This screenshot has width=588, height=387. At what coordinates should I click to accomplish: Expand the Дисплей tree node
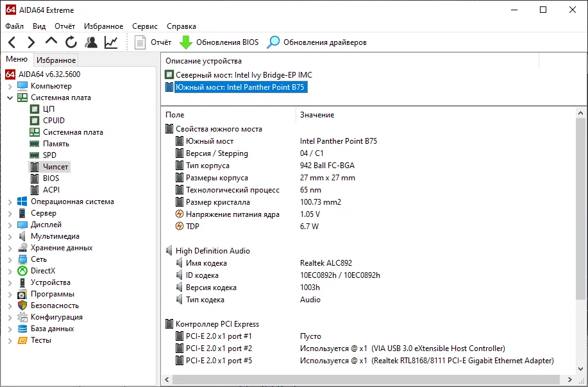(10, 225)
